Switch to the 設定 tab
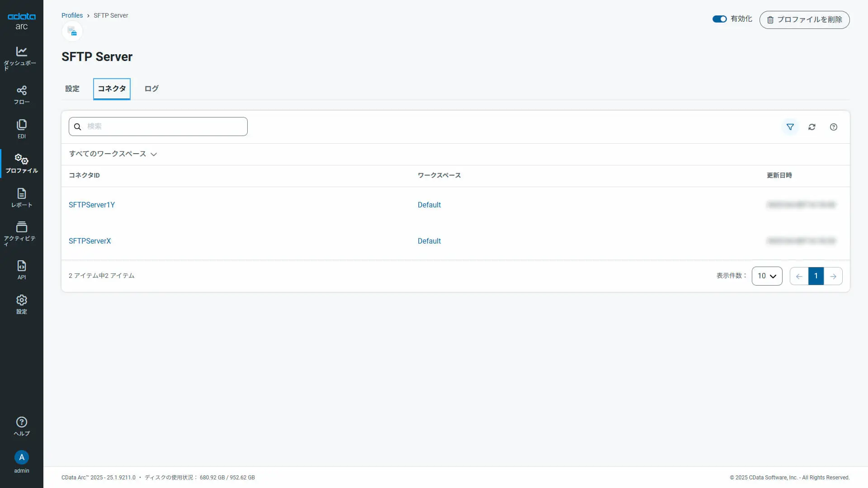868x488 pixels. (x=72, y=89)
